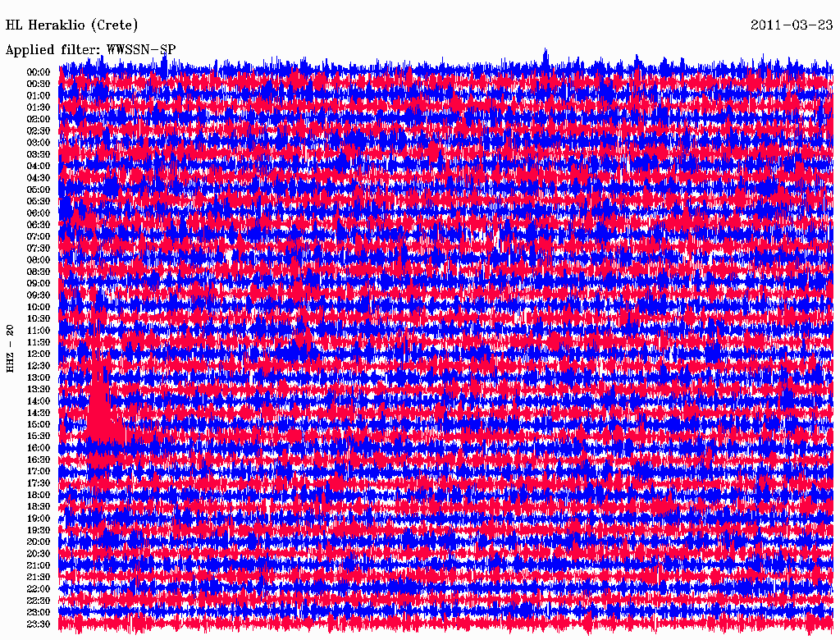Select the 07:00 time label
This screenshot has width=840, height=640.
[x=39, y=236]
